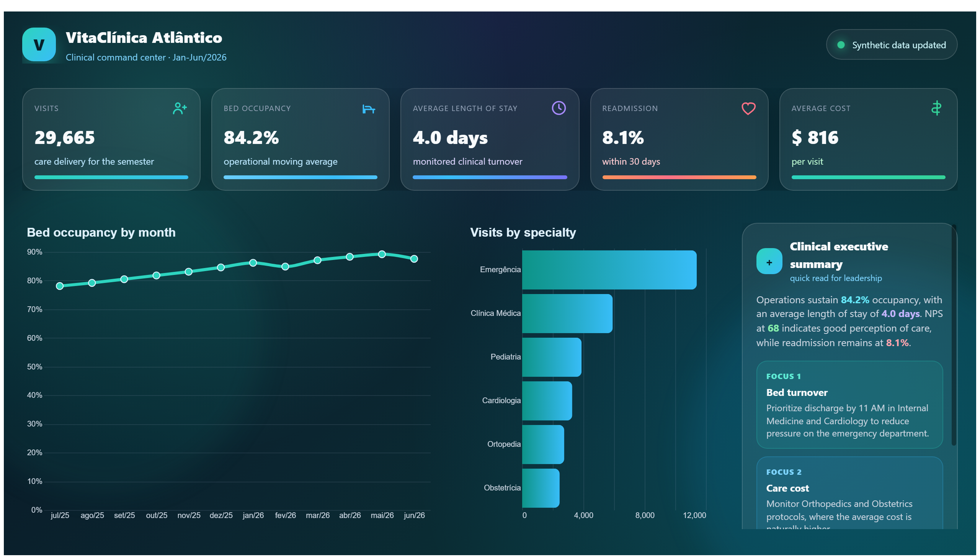980x559 pixels.
Task: Select the Emergência bar in specialty chart
Action: pyautogui.click(x=609, y=270)
